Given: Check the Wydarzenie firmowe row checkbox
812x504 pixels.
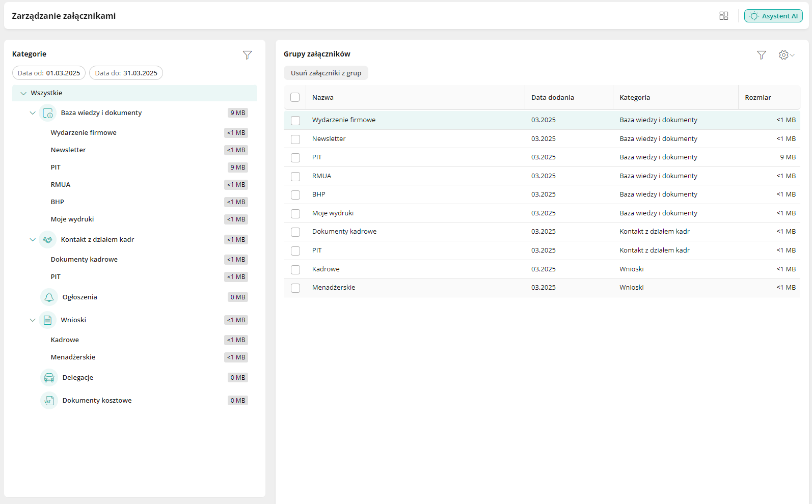Looking at the screenshot, I should (x=295, y=121).
